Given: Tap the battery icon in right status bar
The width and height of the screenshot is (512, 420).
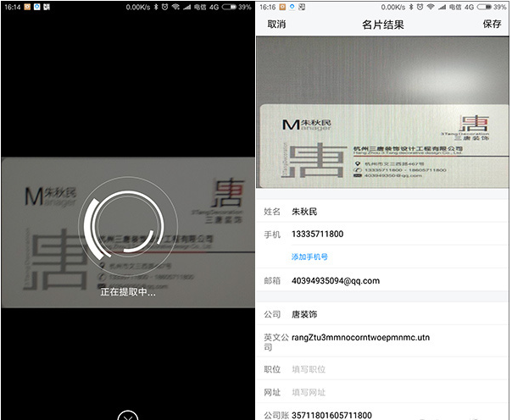Looking at the screenshot, I should (x=484, y=7).
